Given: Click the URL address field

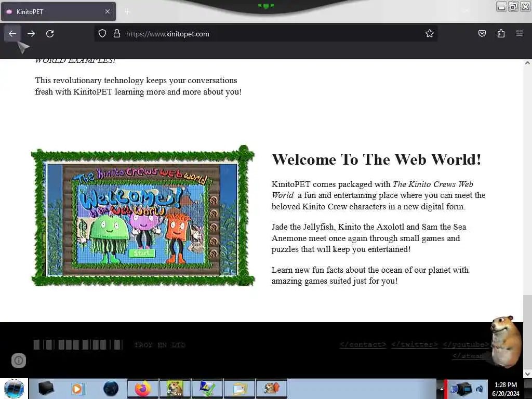Looking at the screenshot, I should [x=265, y=34].
